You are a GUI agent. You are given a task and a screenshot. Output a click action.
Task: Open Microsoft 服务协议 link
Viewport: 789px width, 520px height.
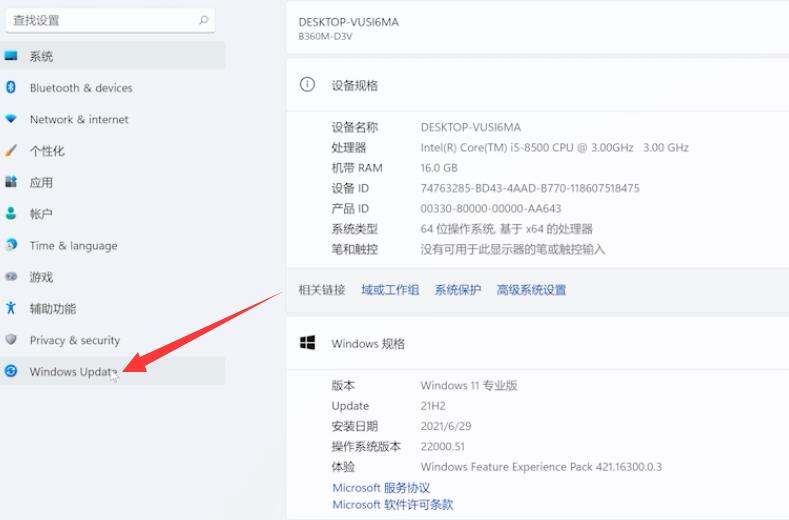[381, 488]
